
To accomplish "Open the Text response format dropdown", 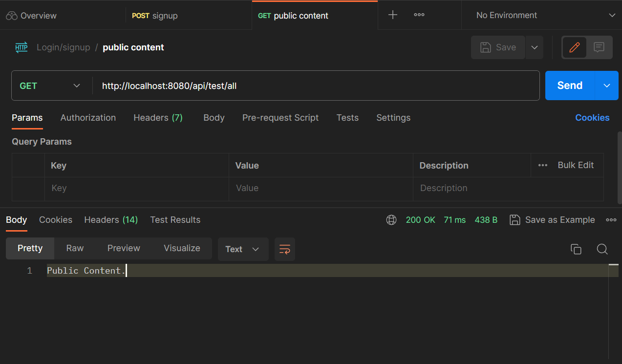I will pos(243,249).
